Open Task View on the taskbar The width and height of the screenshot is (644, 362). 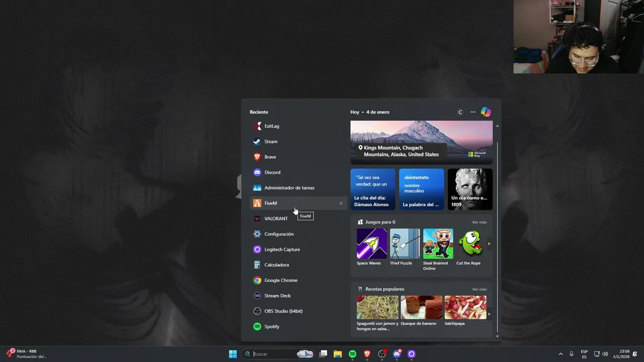[324, 354]
